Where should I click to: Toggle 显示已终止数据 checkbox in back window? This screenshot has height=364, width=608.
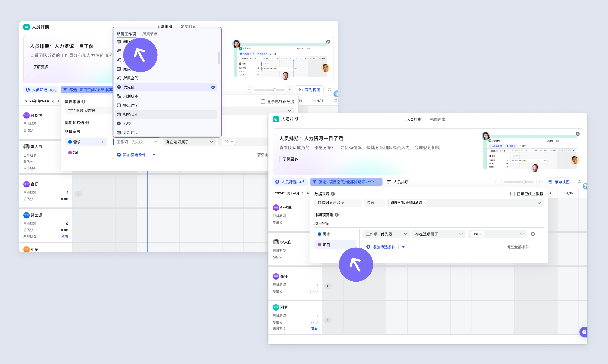263,102
